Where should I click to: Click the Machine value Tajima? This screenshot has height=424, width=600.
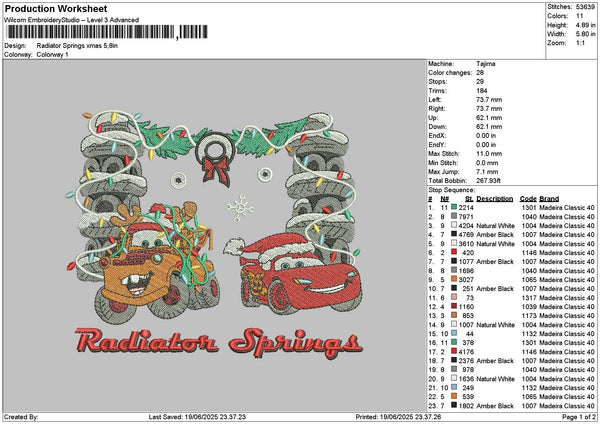point(486,64)
